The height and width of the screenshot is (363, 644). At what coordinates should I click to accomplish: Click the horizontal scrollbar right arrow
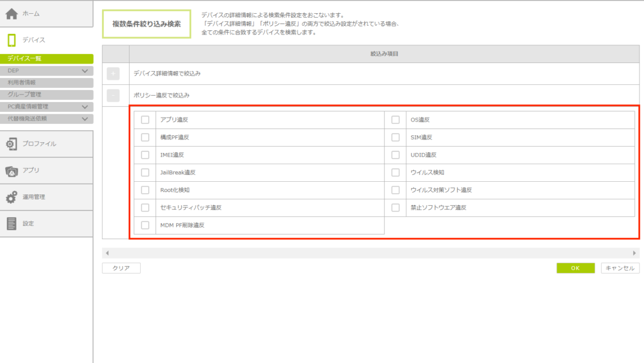(635, 253)
